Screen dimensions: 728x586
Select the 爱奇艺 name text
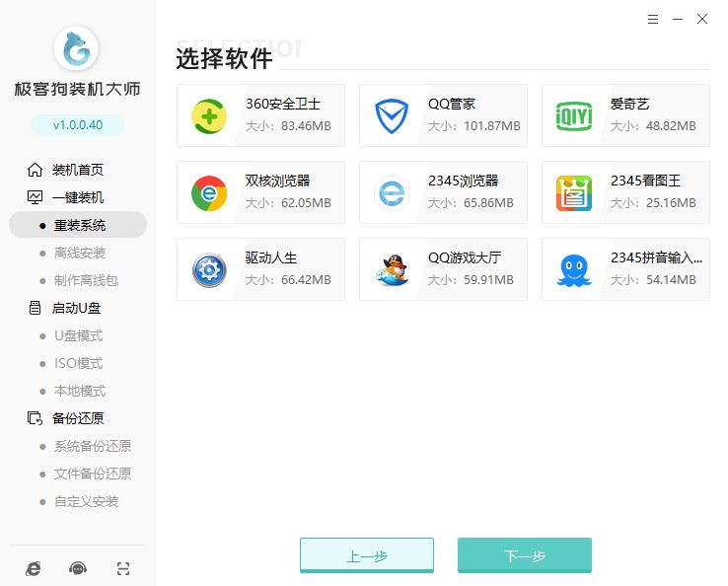coord(629,104)
